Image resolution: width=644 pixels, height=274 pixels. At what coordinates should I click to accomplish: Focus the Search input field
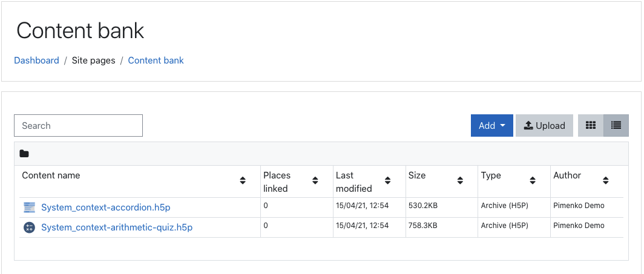point(79,126)
